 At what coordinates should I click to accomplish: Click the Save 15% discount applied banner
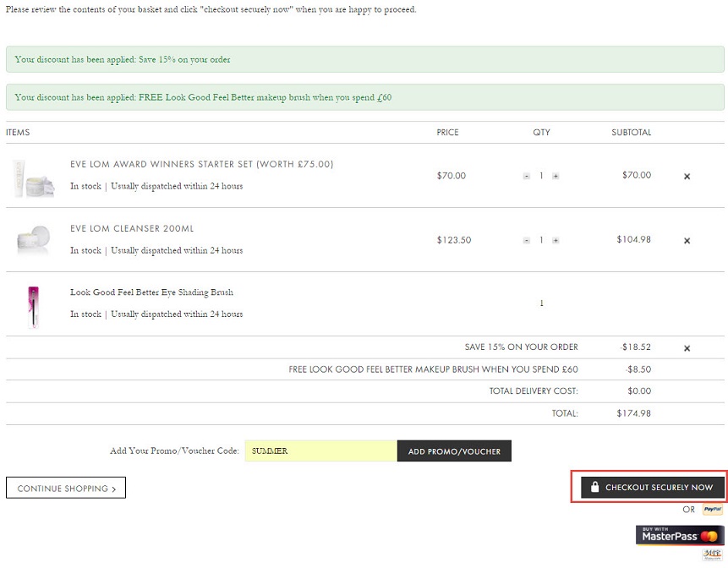(x=365, y=59)
